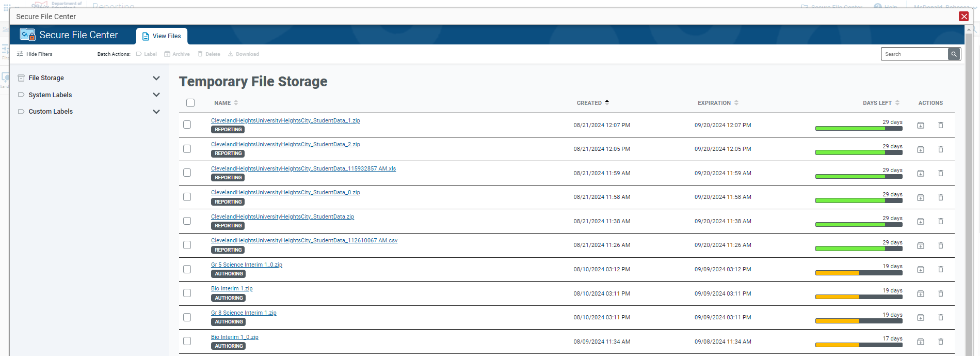Open the Gr 5 Science Interim 1_0.zip link

click(x=247, y=265)
